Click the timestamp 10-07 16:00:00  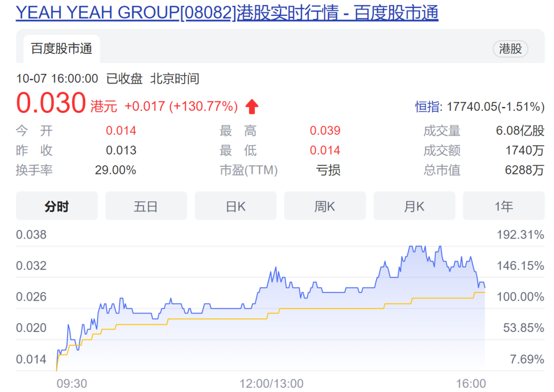tap(57, 79)
